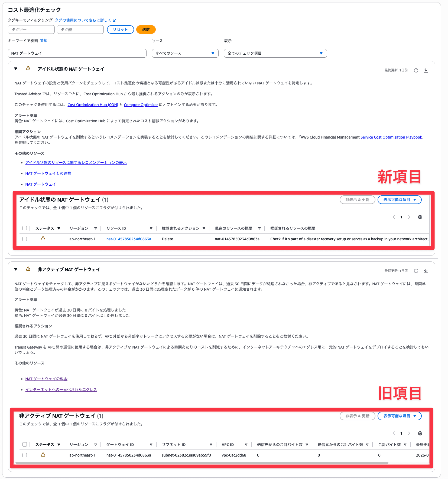Open settings gear in idle NAT table

(x=420, y=217)
